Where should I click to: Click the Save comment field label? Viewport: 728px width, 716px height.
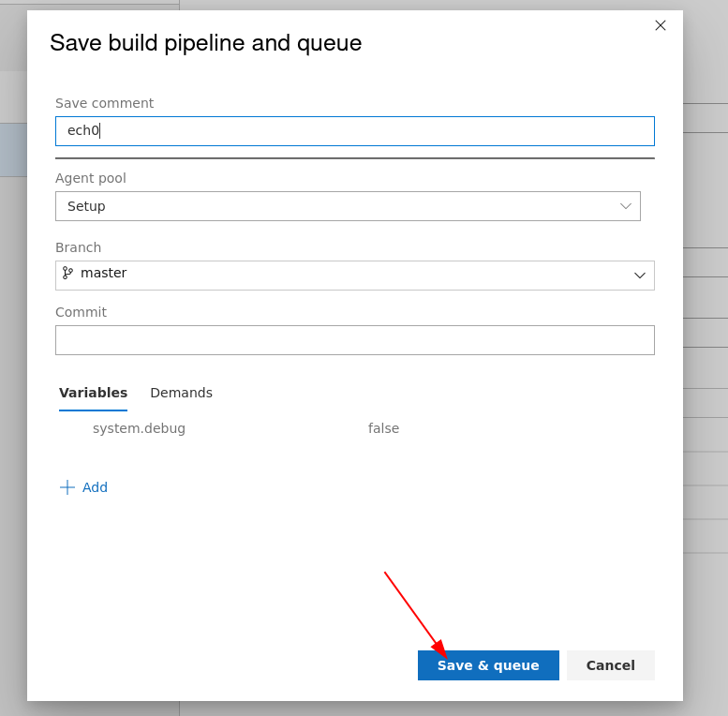pyautogui.click(x=104, y=103)
